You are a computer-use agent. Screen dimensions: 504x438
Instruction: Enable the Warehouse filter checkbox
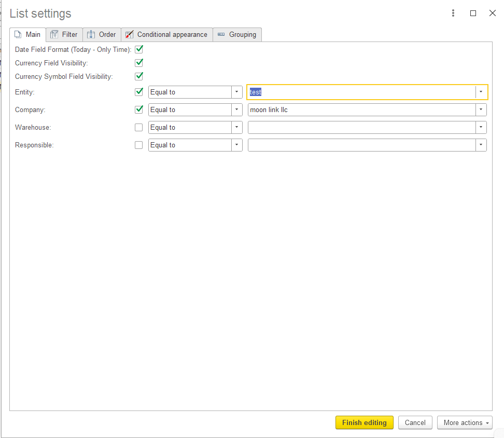click(138, 127)
